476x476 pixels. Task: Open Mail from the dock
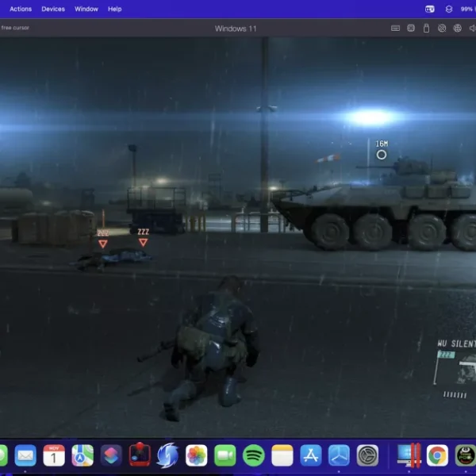pos(25,455)
